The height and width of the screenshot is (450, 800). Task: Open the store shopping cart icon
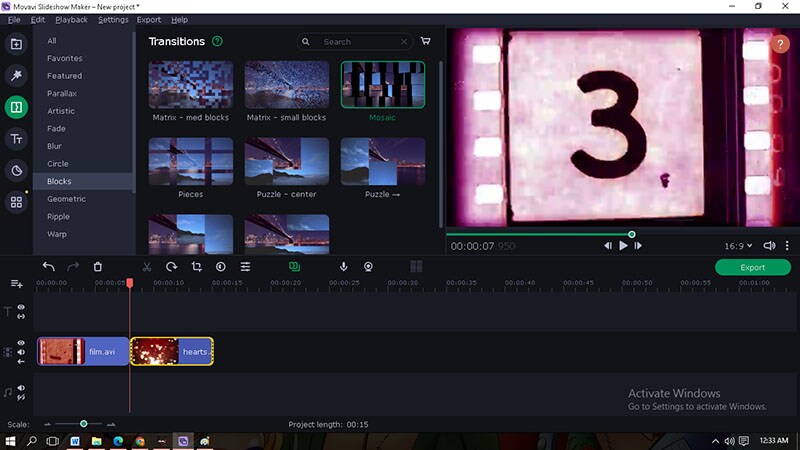(x=426, y=41)
